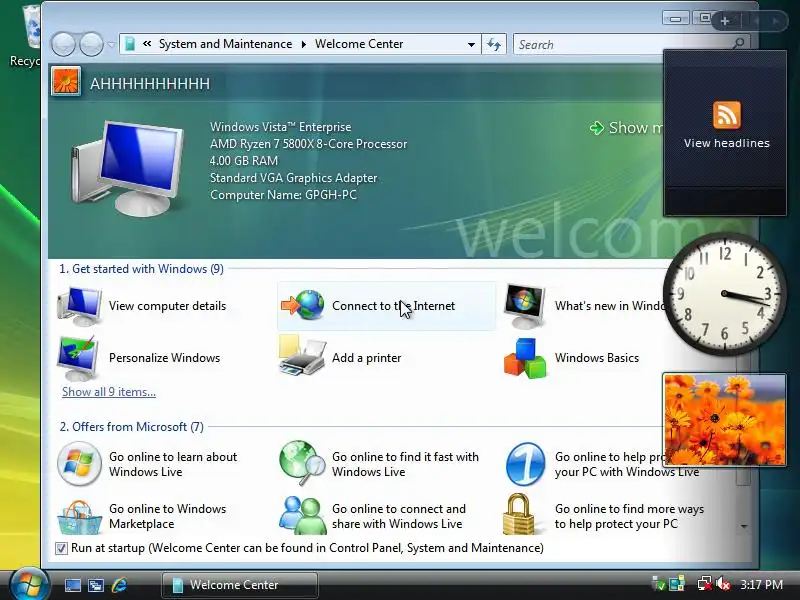Launch Internet Explorer from quick launch

pyautogui.click(x=119, y=585)
